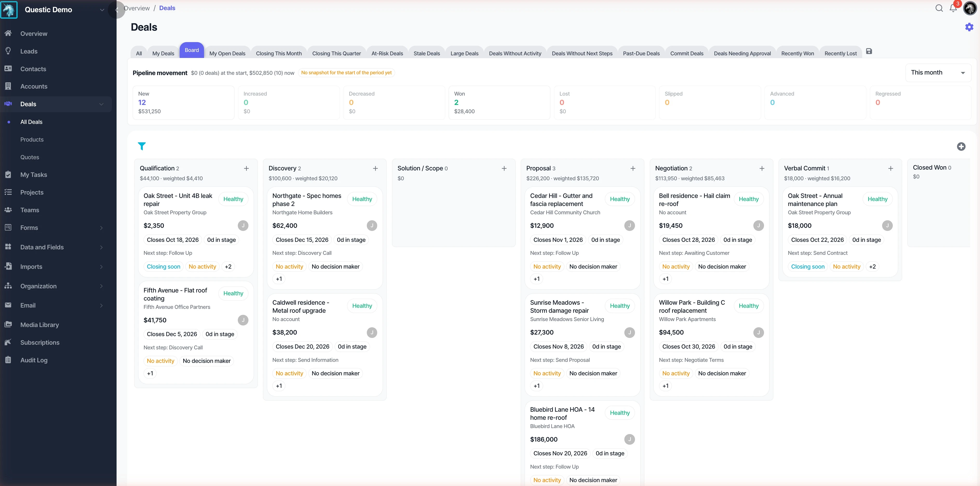Screen dimensions: 980x486
Task: Expand the Imports sidebar menu
Action: (101, 267)
